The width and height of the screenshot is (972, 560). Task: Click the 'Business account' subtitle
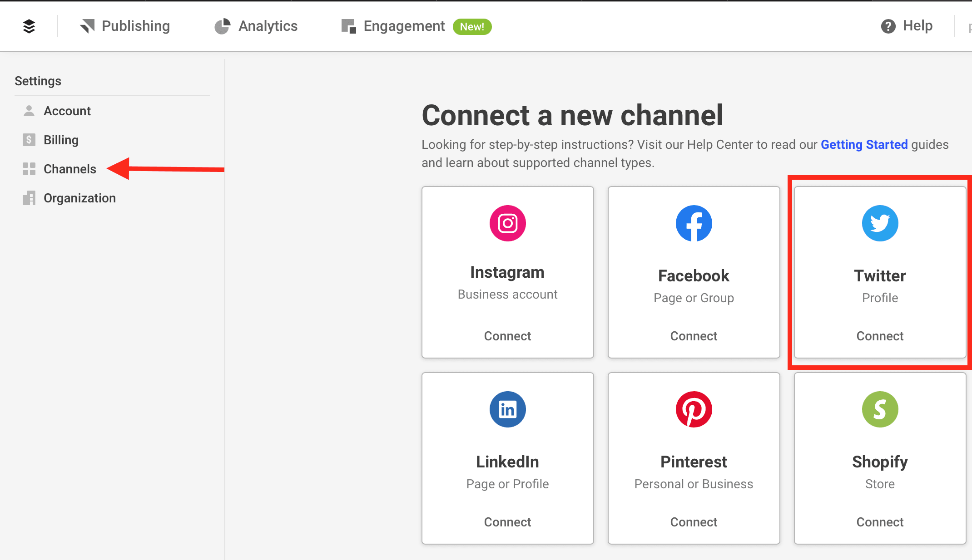[507, 294]
